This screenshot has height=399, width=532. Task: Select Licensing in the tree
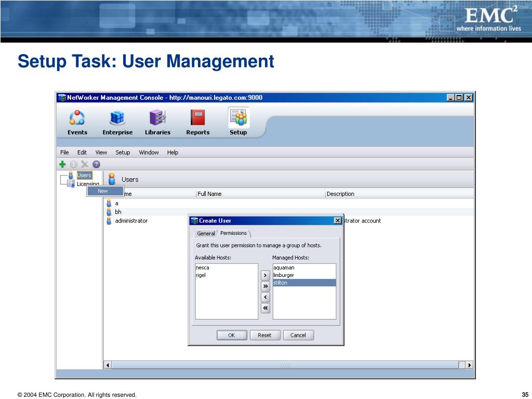point(88,184)
